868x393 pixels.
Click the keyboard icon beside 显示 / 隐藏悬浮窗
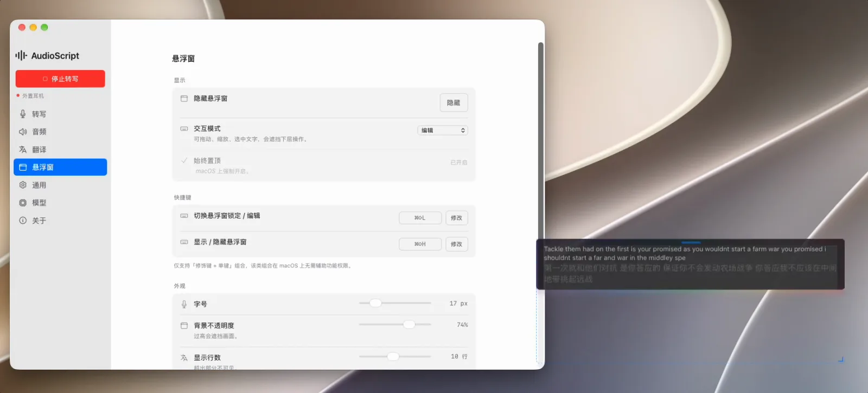184,242
